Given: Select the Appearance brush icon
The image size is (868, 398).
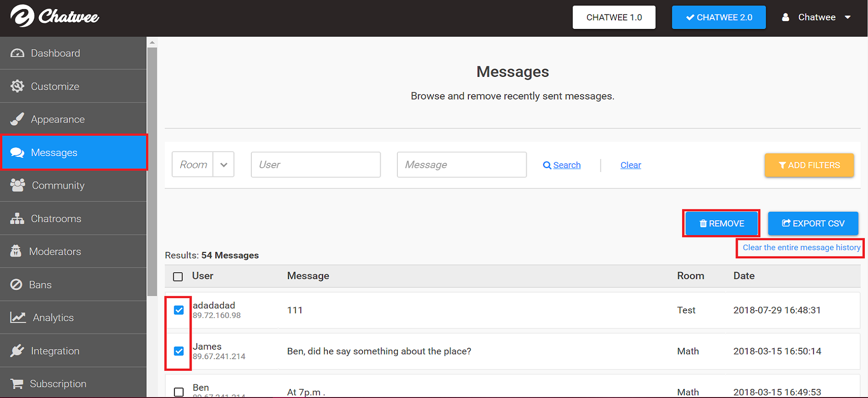Looking at the screenshot, I should coord(17,119).
